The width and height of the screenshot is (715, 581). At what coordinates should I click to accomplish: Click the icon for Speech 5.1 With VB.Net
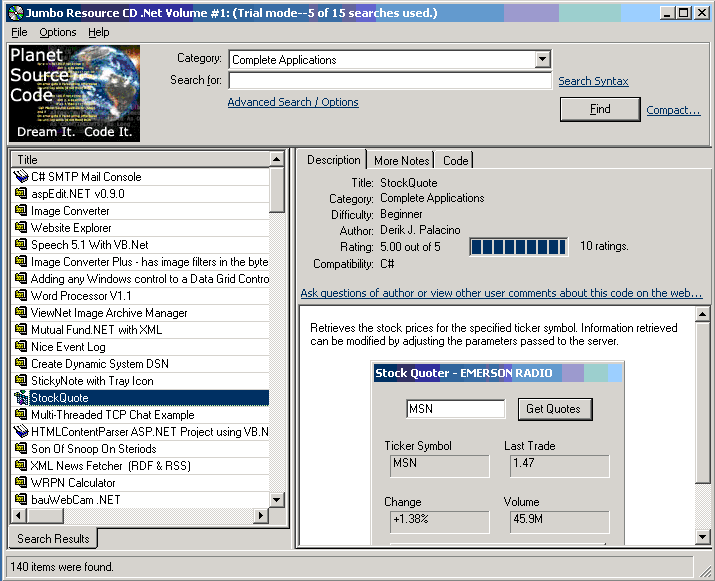point(21,244)
